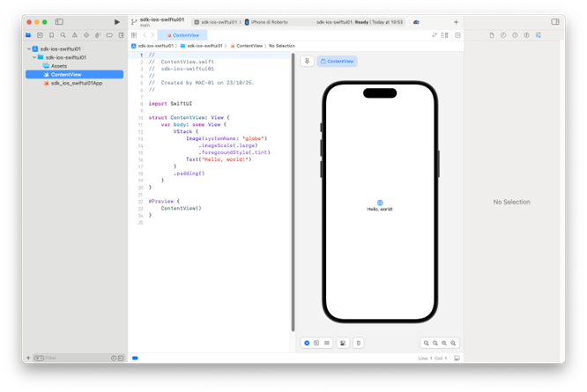The width and height of the screenshot is (587, 392).
Task: Show the Quick Help inspector tab
Action: pyautogui.click(x=515, y=35)
